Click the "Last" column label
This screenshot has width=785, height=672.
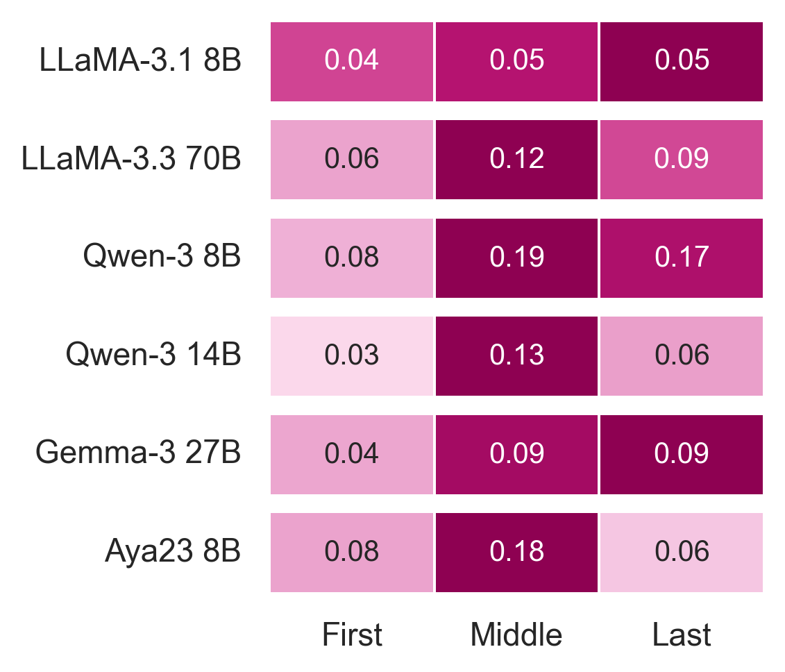click(x=682, y=635)
